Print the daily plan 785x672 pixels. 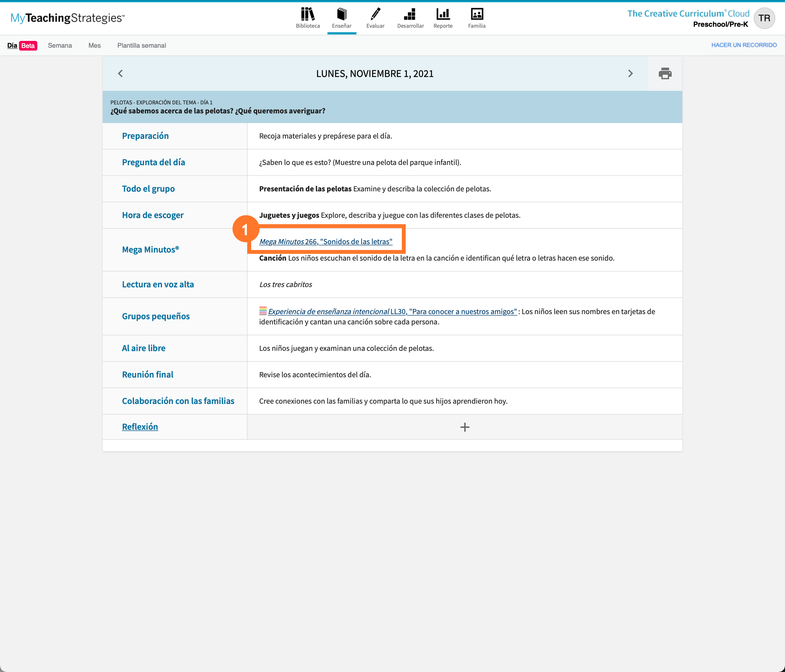[665, 73]
